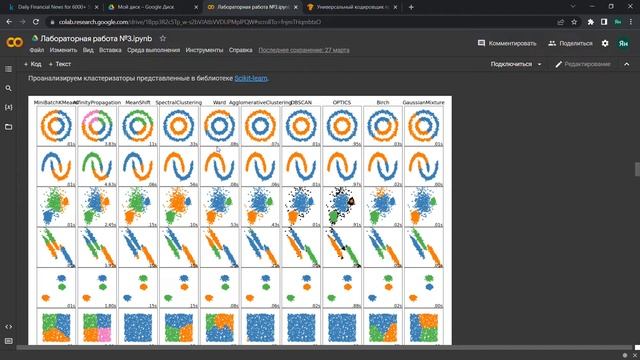Open the code snippets icon
The height and width of the screenshot is (360, 640).
9,327
